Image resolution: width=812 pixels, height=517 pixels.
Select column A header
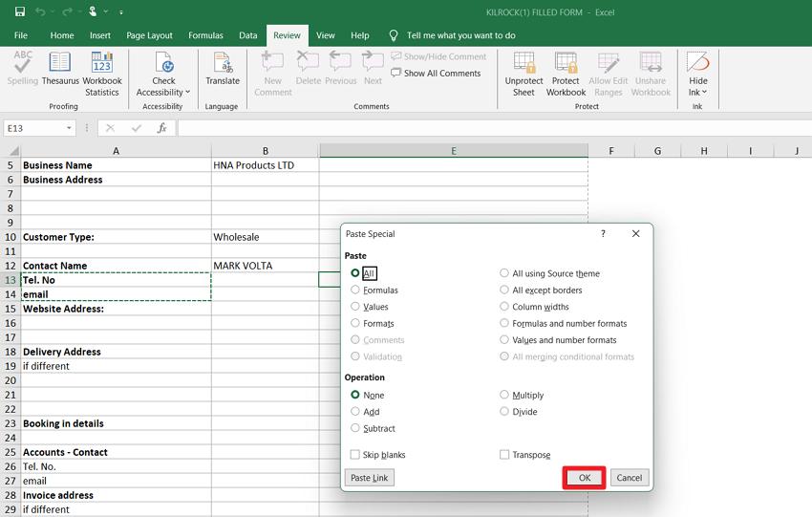click(x=116, y=151)
